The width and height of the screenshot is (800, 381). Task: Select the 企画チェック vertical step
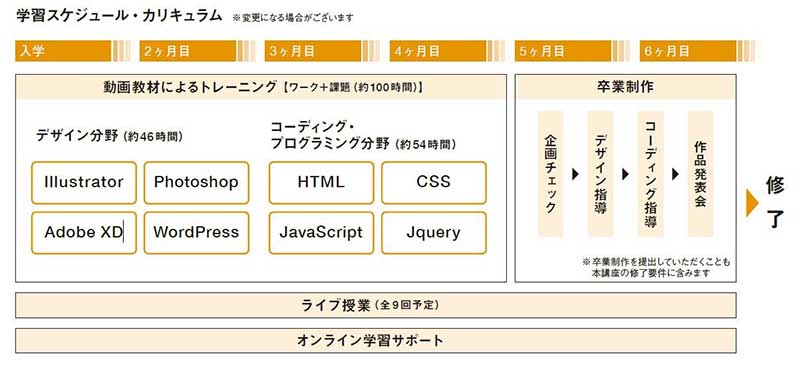(x=551, y=174)
